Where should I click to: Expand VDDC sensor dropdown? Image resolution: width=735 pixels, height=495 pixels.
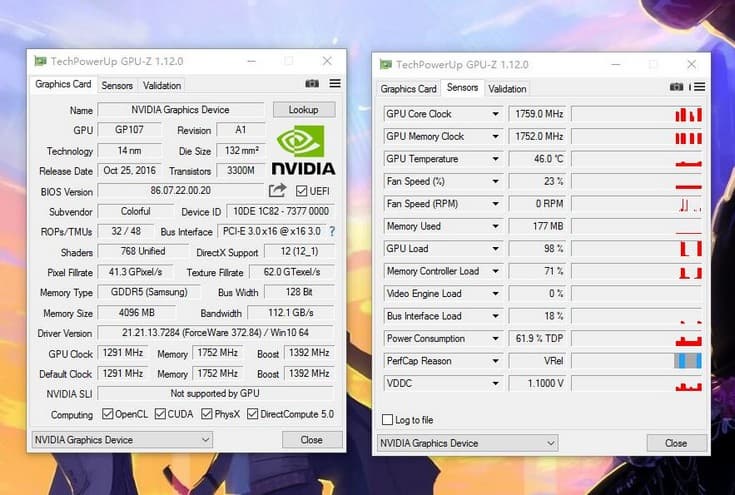tap(495, 383)
